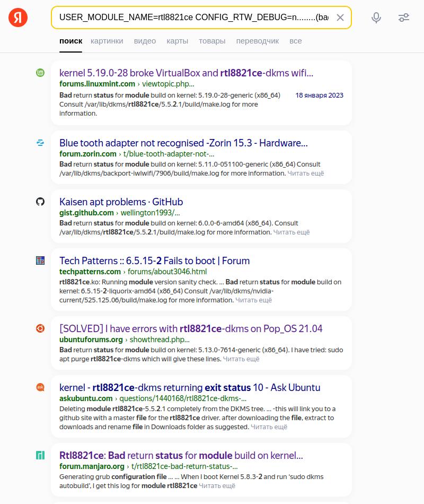Visit ubuntuforums.org domain link
Screen dimensions: 424x504
[x=91, y=340]
